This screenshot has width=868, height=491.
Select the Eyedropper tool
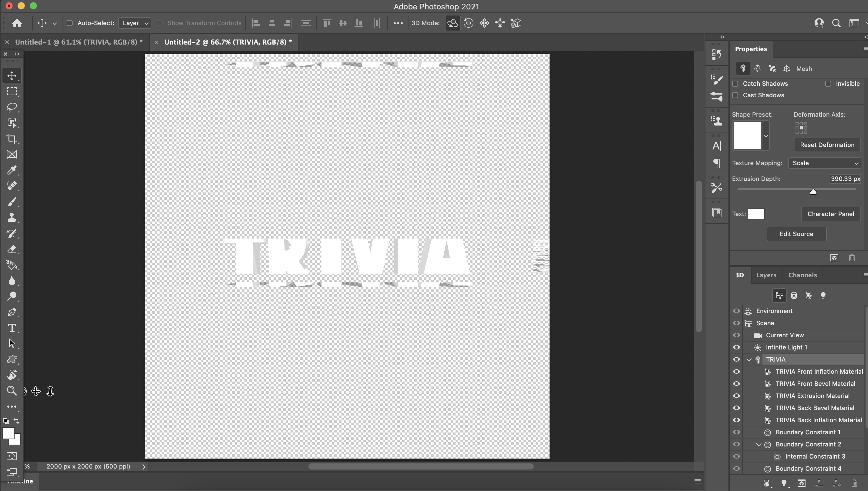click(12, 170)
